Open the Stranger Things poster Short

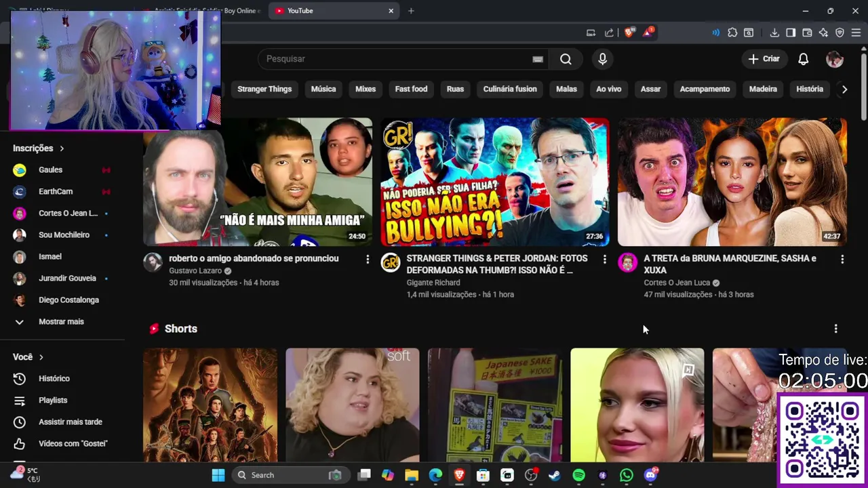click(x=210, y=405)
